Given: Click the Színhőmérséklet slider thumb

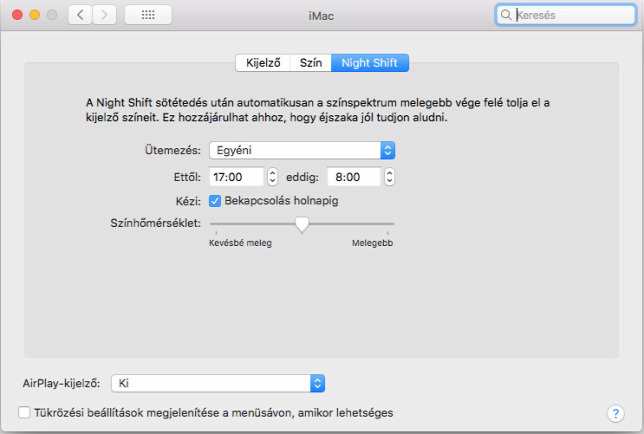Looking at the screenshot, I should pos(302,225).
